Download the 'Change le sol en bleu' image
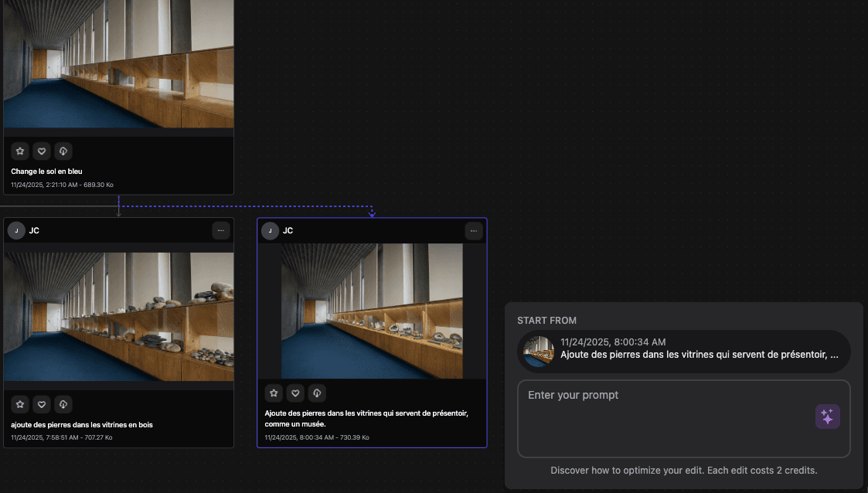This screenshot has width=868, height=493. [63, 151]
